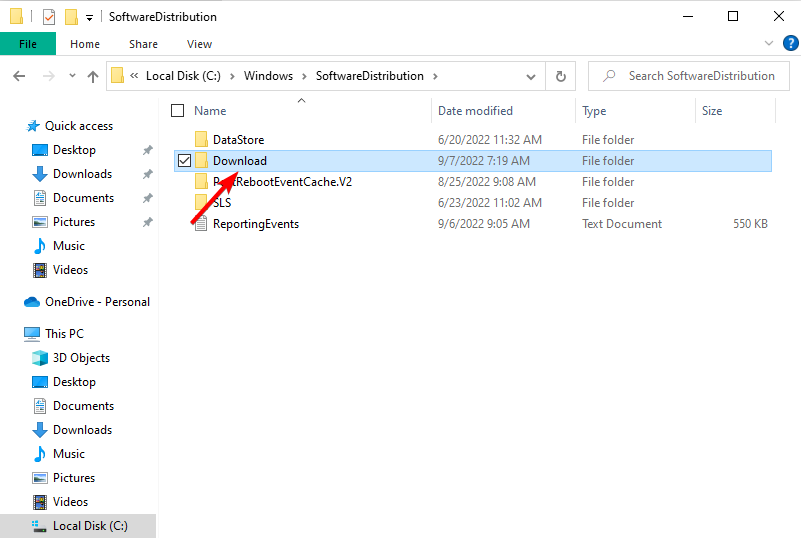Open Music under This PC

[x=68, y=454]
